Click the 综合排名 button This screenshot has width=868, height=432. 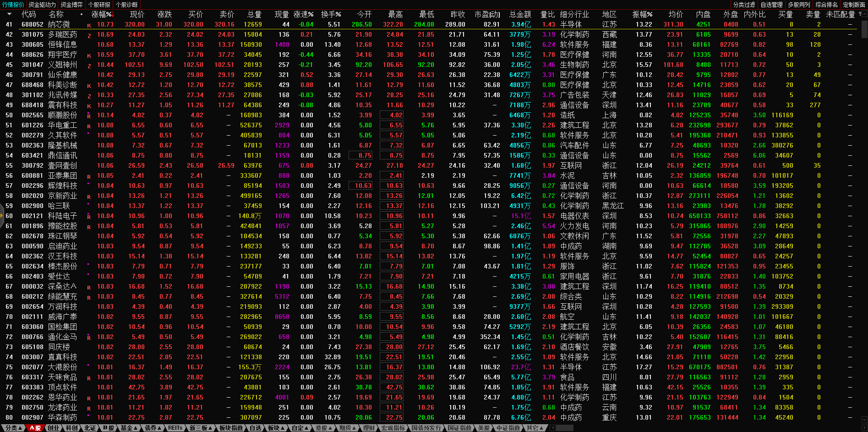pyautogui.click(x=826, y=5)
